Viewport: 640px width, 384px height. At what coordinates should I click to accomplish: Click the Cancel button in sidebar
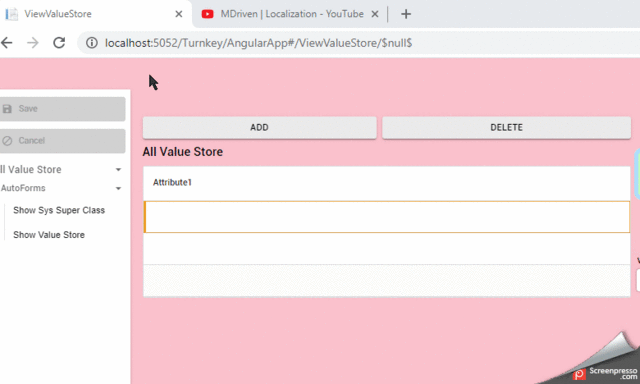[62, 141]
